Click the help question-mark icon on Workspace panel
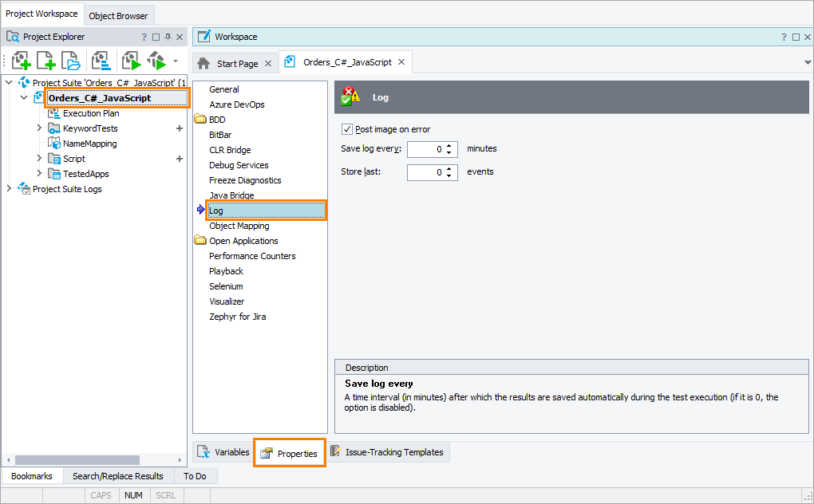Image resolution: width=814 pixels, height=504 pixels. click(784, 36)
